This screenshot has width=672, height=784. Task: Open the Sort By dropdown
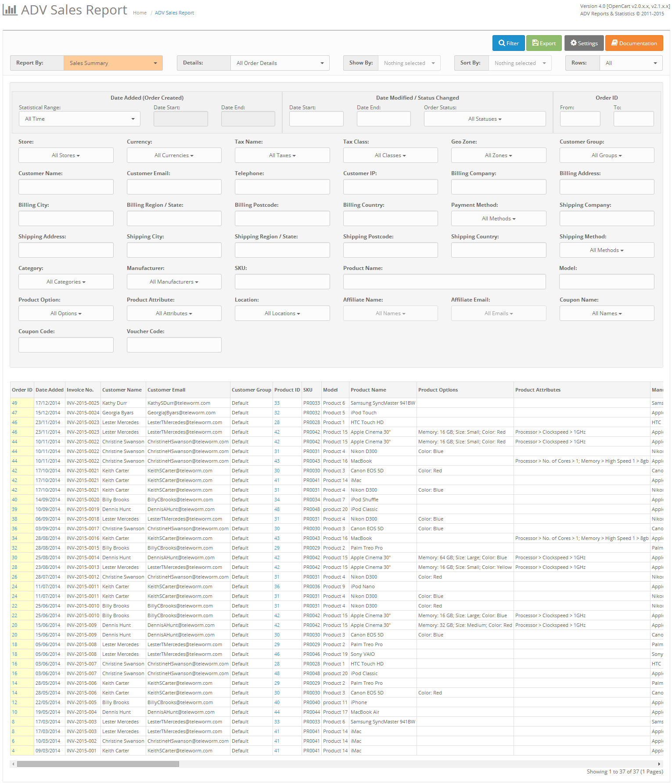coord(520,63)
